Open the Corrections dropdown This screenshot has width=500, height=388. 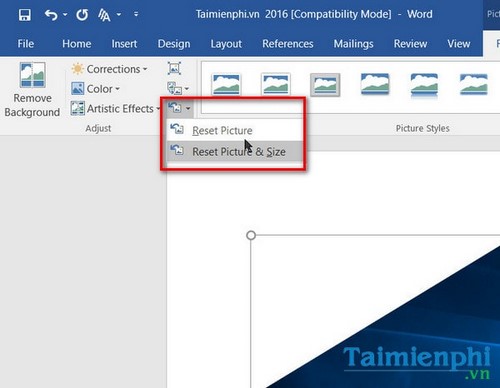coord(109,69)
